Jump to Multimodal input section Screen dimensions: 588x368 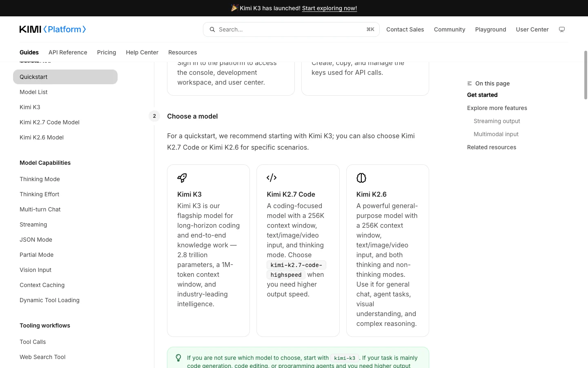click(x=496, y=134)
